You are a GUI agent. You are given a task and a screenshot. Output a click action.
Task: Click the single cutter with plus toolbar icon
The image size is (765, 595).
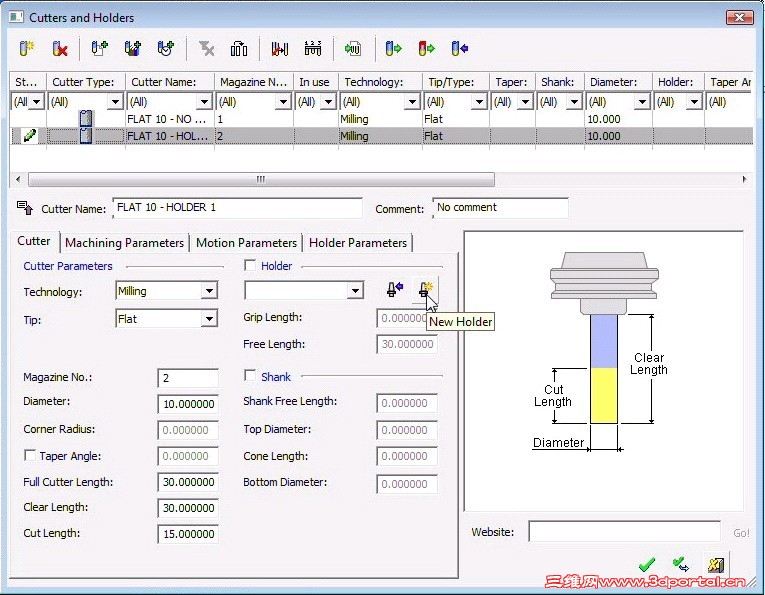(x=99, y=48)
